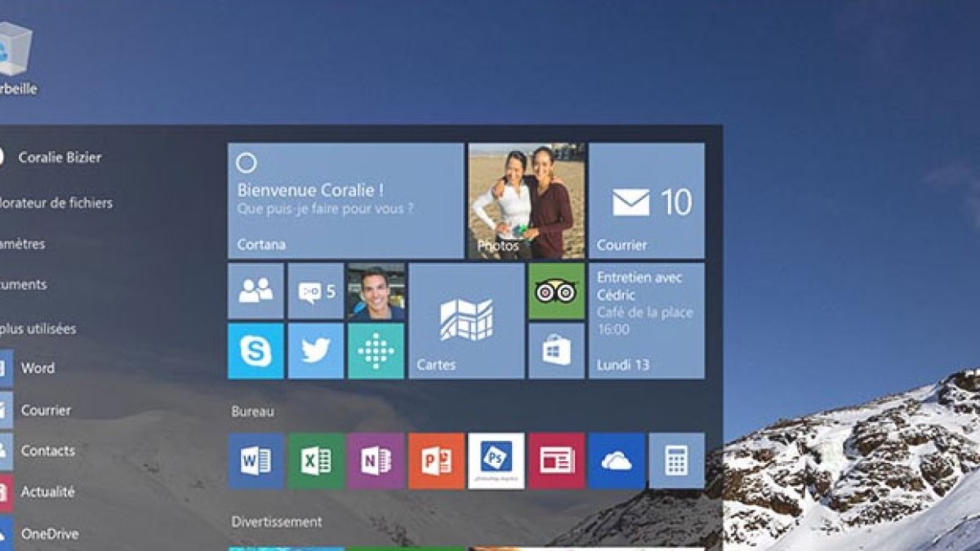Open Documents in the Start menu

pos(24,285)
